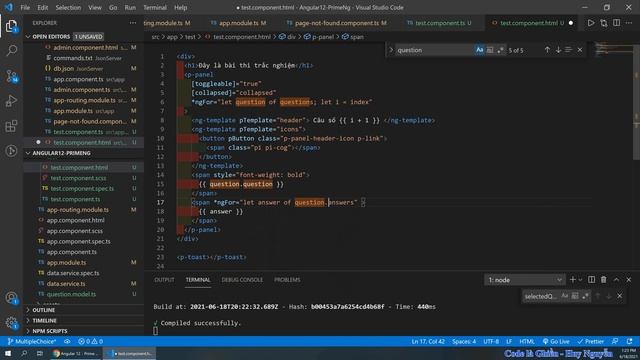Viewport: 640px width, 360px height.
Task: Open the Explorer view in activity bar
Action: click(x=11, y=26)
